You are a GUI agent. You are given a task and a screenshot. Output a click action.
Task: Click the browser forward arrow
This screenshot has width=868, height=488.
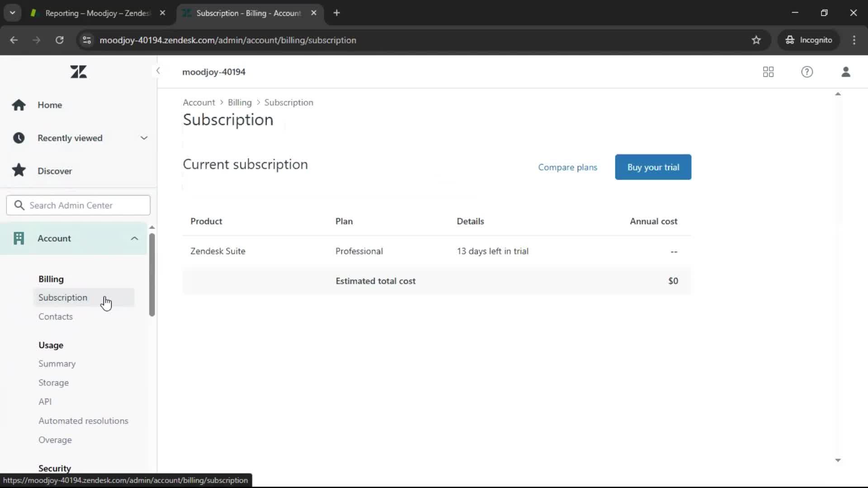coord(37,40)
